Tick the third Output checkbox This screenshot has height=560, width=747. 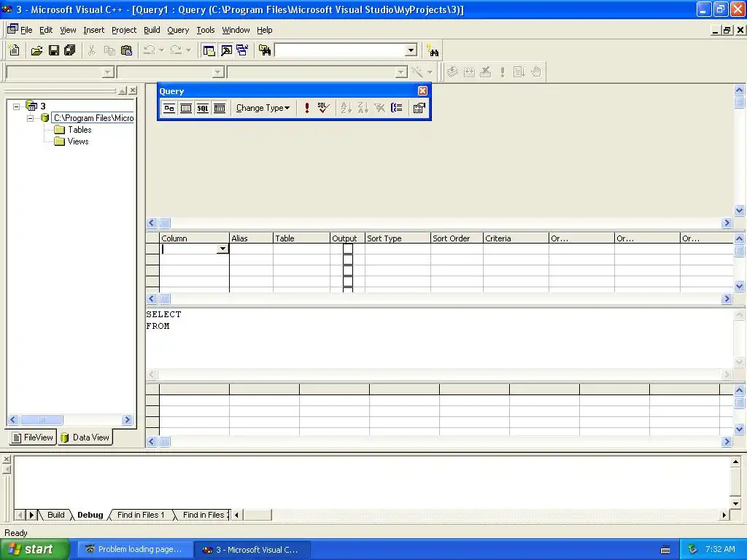[x=348, y=271]
